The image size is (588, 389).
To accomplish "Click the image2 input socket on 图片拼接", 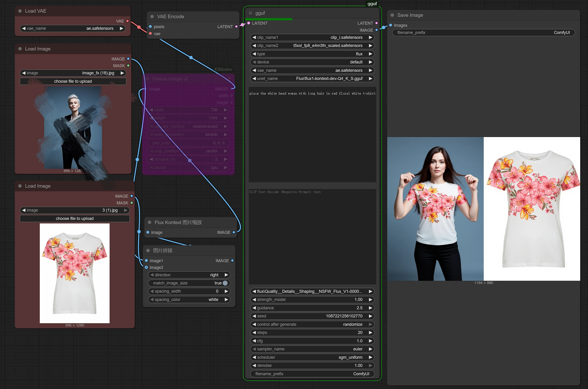I will tap(146, 267).
